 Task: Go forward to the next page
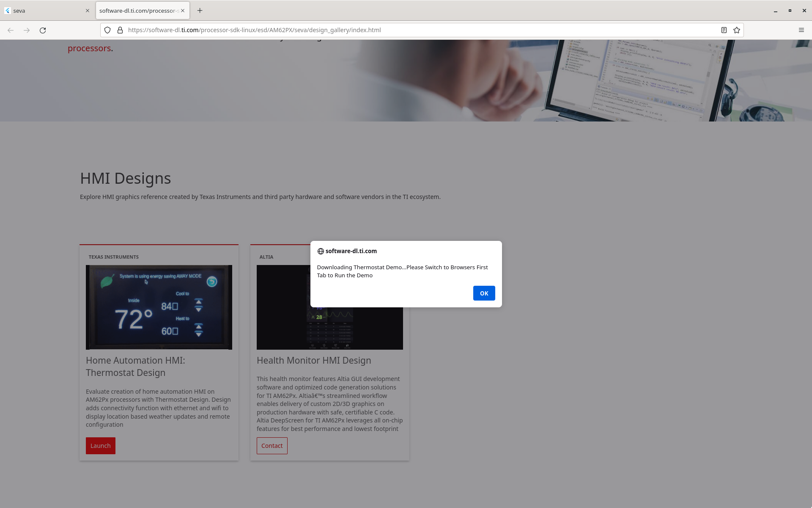(27, 30)
